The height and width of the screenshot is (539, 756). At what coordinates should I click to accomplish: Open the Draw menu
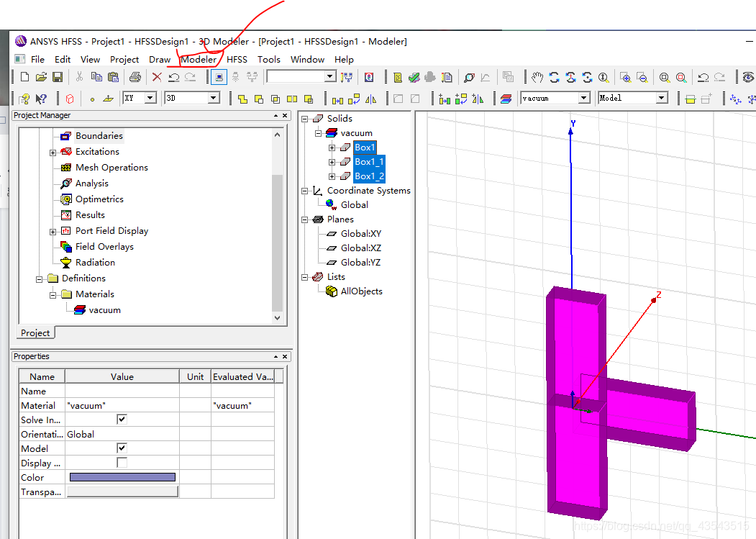pos(160,59)
